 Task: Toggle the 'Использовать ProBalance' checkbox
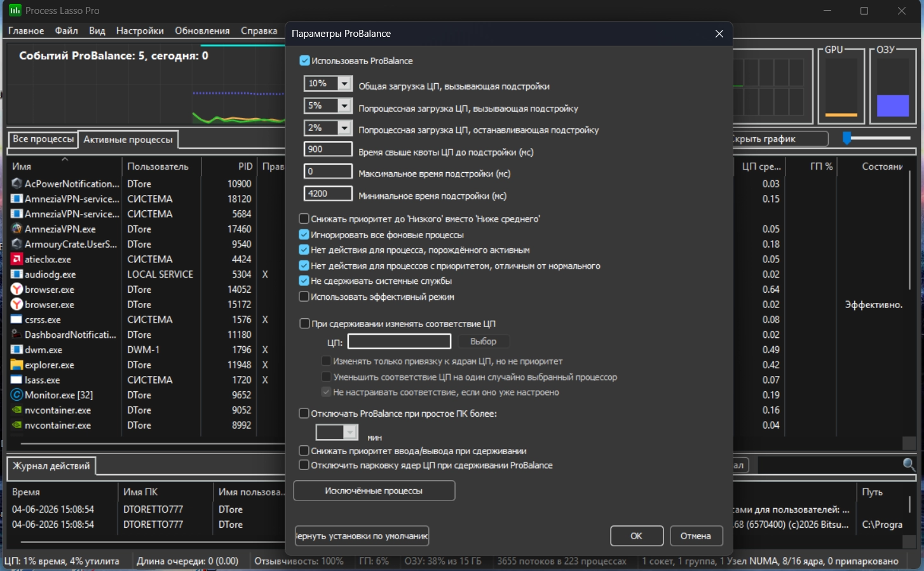304,61
